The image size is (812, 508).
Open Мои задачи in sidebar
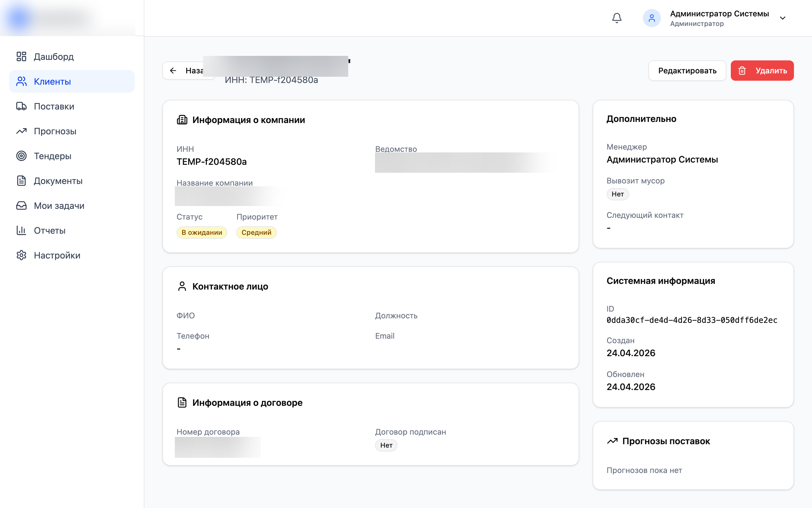point(72,206)
